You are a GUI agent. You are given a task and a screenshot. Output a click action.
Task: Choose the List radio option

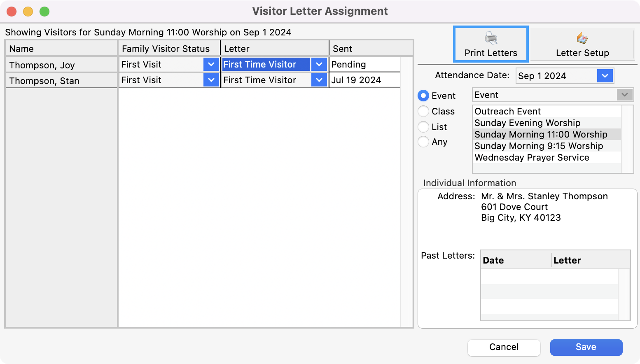[x=423, y=127]
